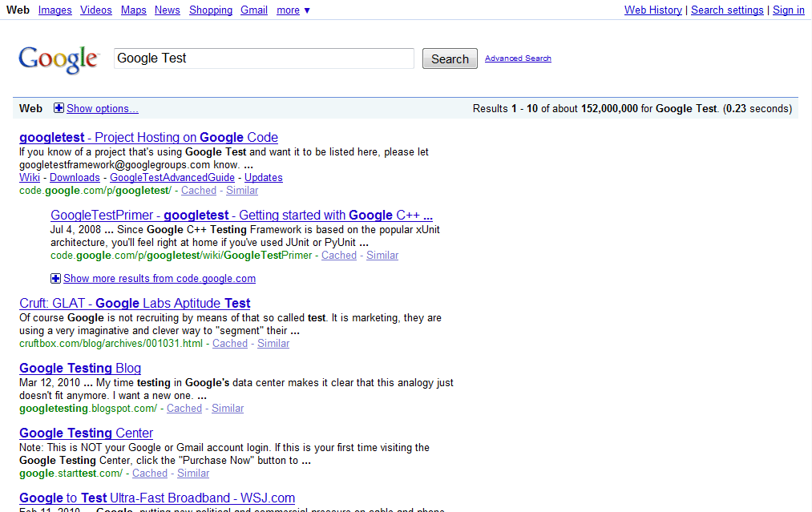Click Sign in link
This screenshot has width=812, height=512.
(789, 10)
